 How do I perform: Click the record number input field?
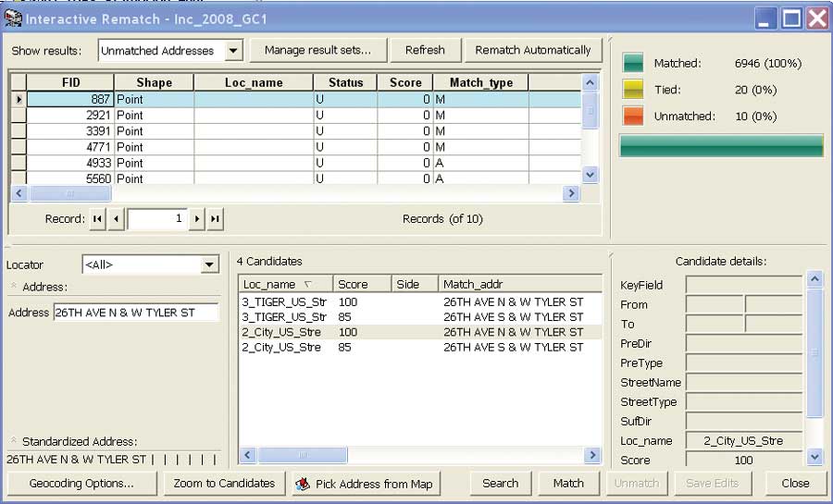click(157, 218)
